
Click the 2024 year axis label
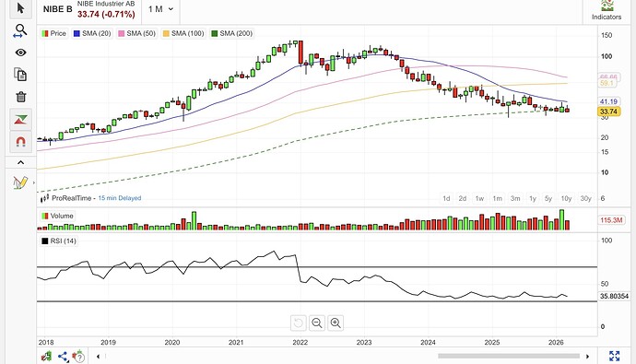point(428,343)
